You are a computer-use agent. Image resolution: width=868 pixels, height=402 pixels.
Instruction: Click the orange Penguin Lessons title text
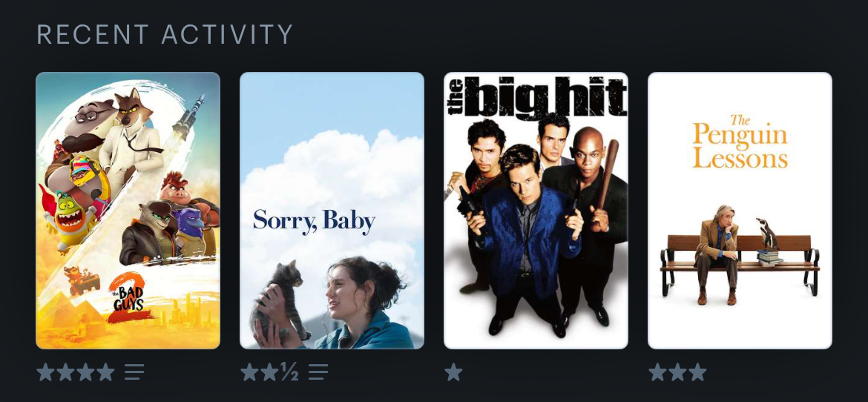(x=740, y=141)
